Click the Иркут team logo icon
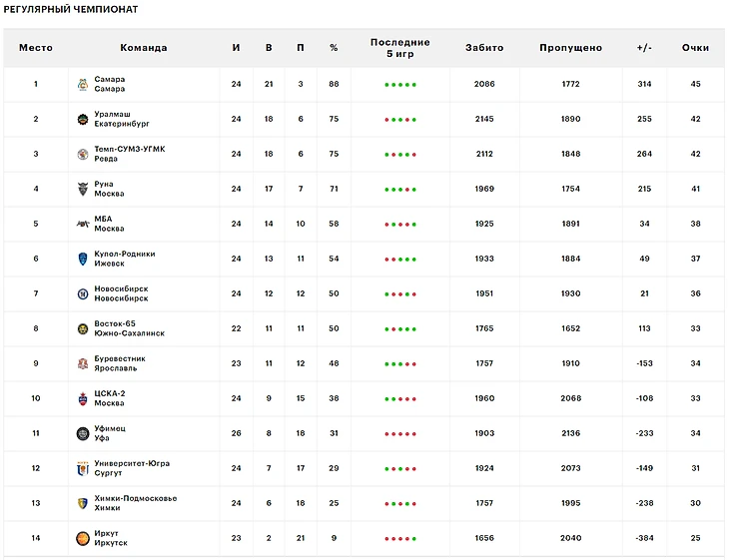This screenshot has width=729, height=560. click(83, 539)
